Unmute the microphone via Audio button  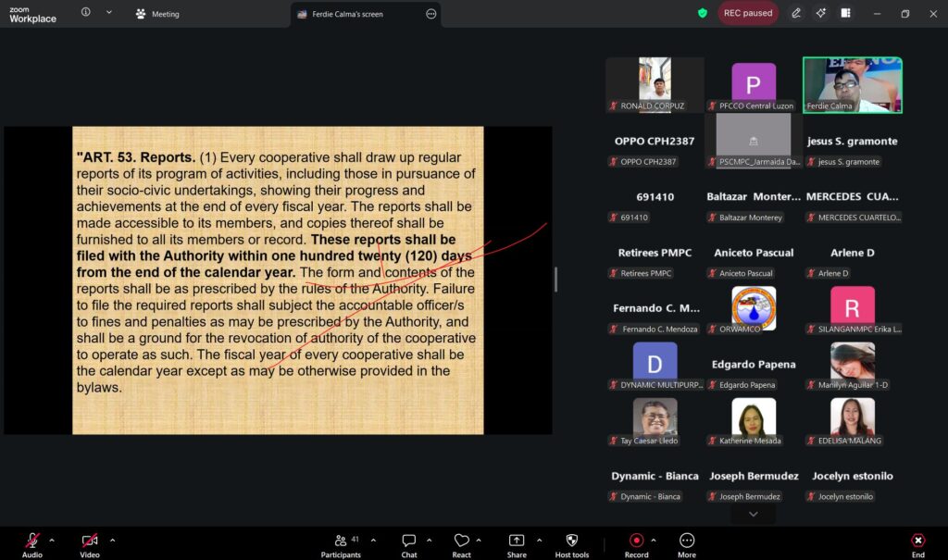coord(32,541)
